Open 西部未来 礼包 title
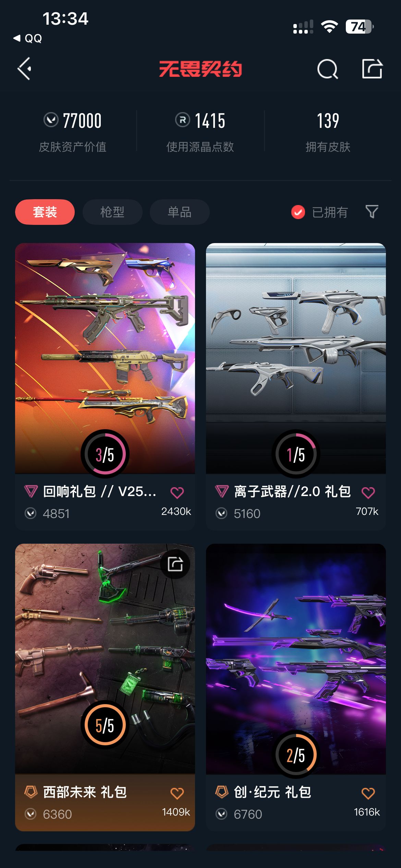The height and width of the screenshot is (868, 401). tap(85, 792)
